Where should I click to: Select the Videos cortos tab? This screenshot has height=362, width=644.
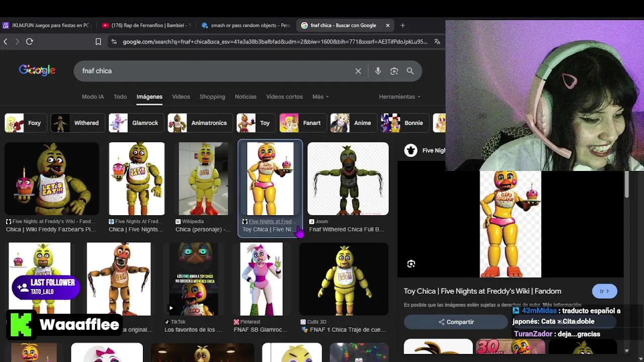[284, 97]
